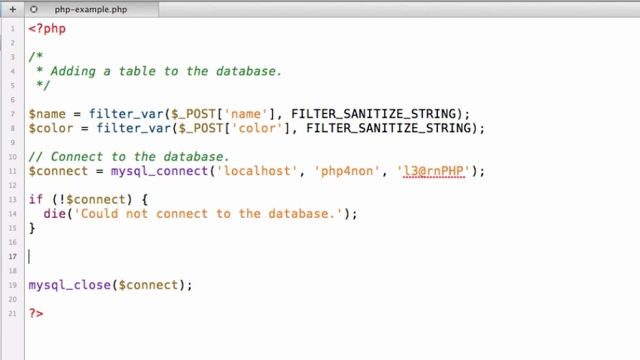Click the plus icon to add new tab
The height and width of the screenshot is (360, 640).
pyautogui.click(x=13, y=9)
